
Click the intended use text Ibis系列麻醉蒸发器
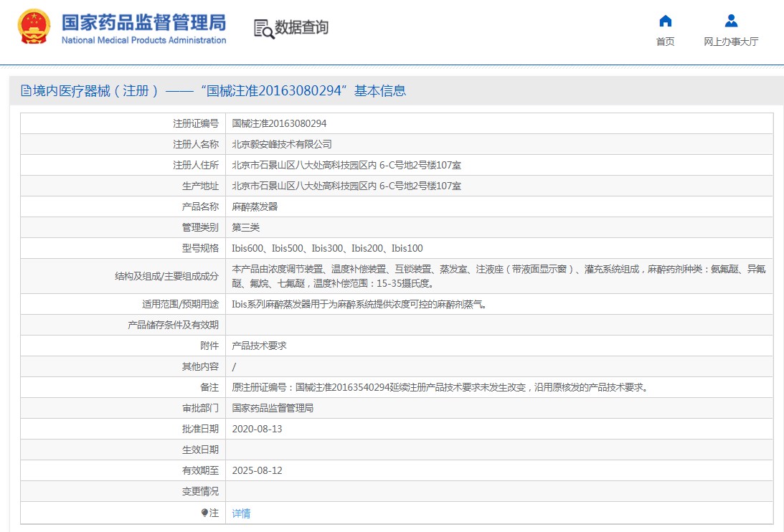point(359,304)
